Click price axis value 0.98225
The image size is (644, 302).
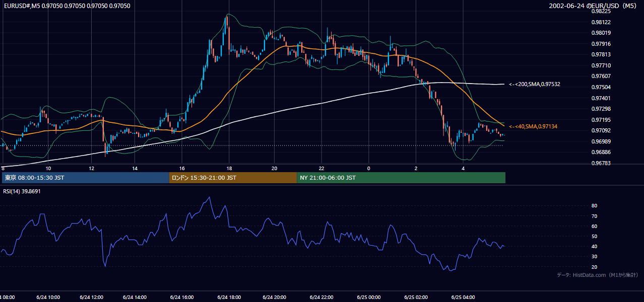[601, 11]
